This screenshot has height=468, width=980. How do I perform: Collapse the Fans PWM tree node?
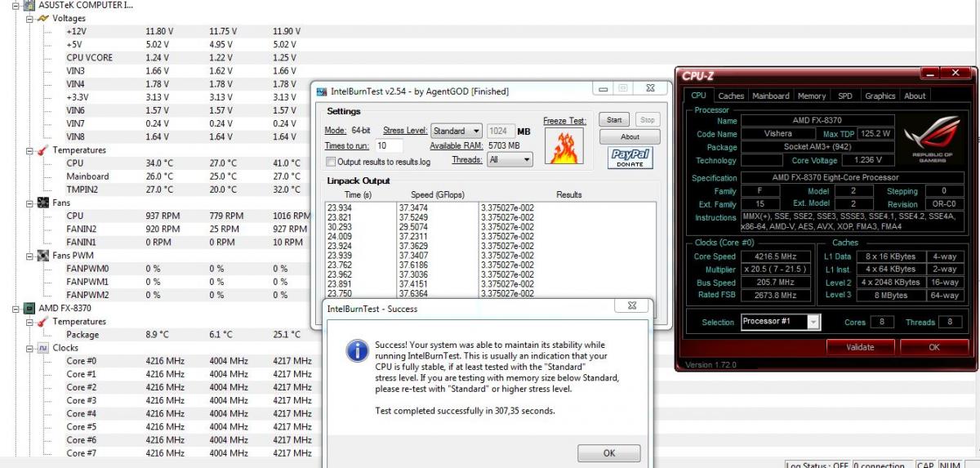click(29, 256)
